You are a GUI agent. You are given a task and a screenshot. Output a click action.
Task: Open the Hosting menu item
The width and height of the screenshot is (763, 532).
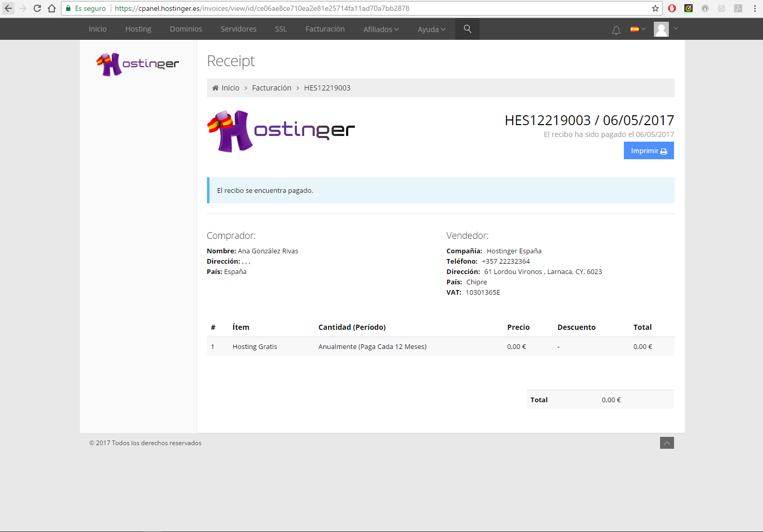click(x=138, y=29)
